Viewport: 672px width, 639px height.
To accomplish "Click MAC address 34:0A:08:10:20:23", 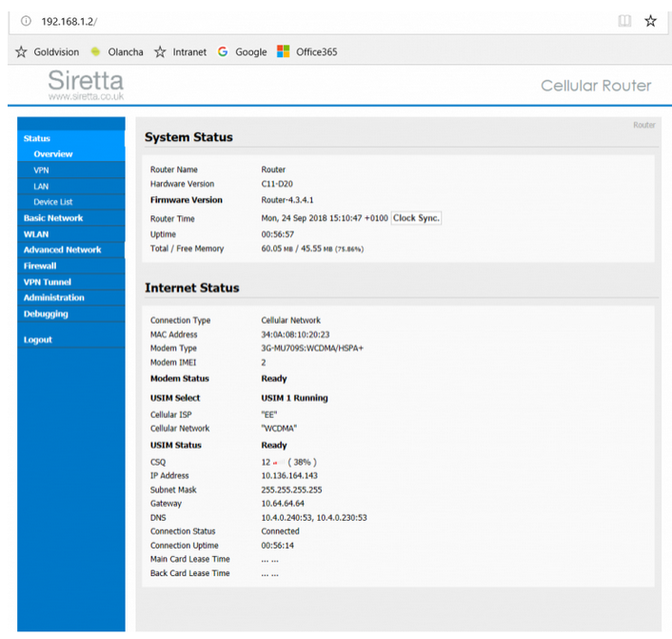I will [295, 334].
